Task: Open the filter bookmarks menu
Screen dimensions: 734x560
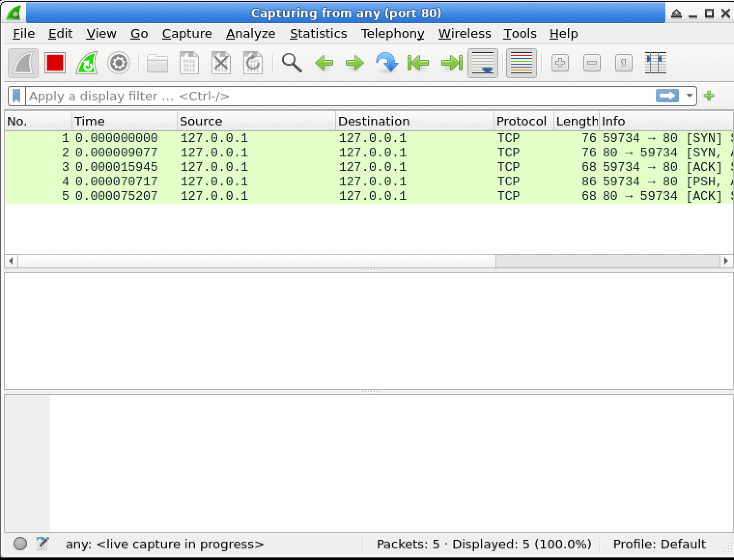Action: coord(16,96)
